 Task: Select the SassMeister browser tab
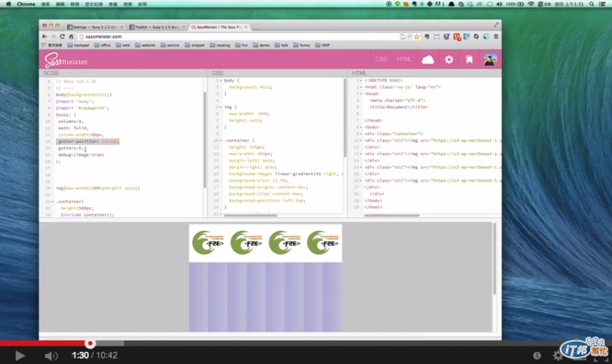(219, 27)
